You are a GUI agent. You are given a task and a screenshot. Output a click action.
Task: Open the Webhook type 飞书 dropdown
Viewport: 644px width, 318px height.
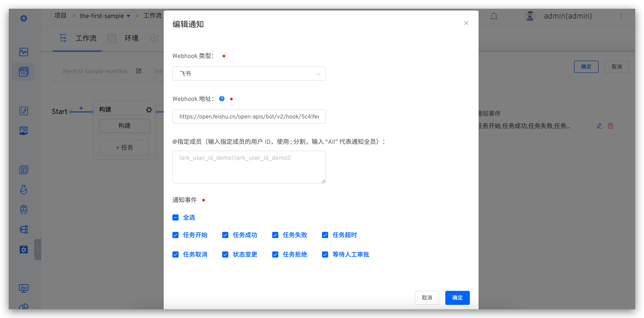pos(249,73)
